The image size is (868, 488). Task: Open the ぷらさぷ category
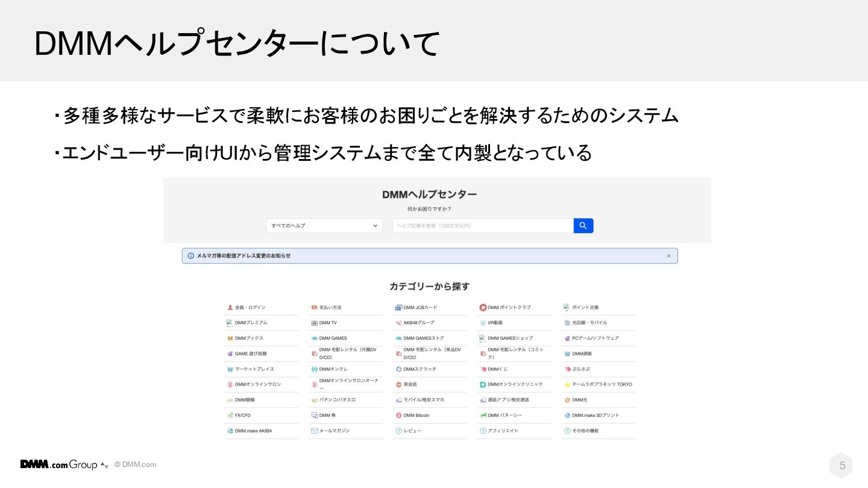pyautogui.click(x=599, y=369)
